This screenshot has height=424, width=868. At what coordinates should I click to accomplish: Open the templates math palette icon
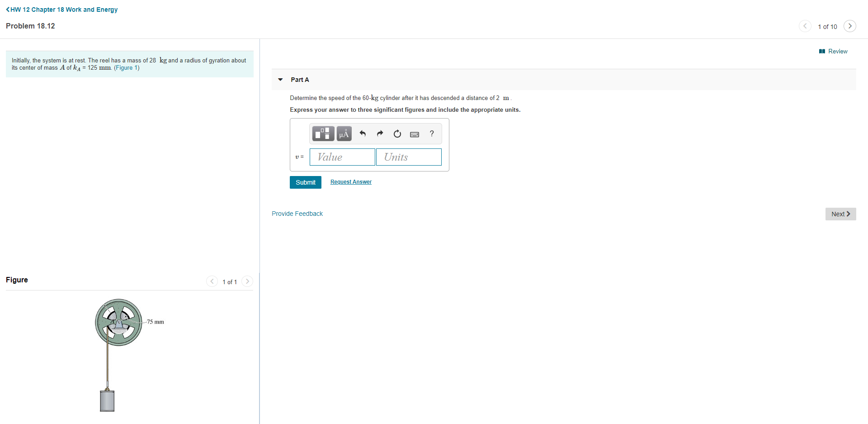(x=323, y=133)
